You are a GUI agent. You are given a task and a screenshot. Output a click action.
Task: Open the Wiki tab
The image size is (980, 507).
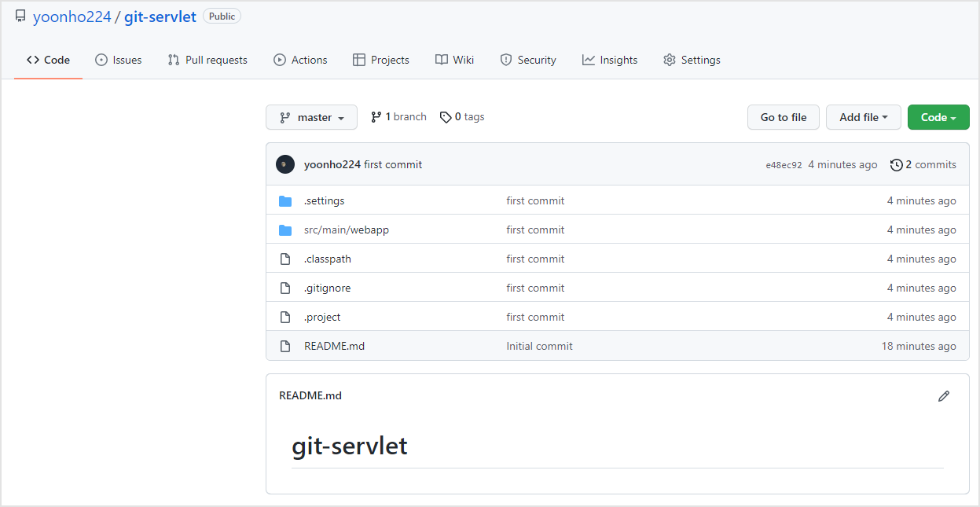pos(454,60)
